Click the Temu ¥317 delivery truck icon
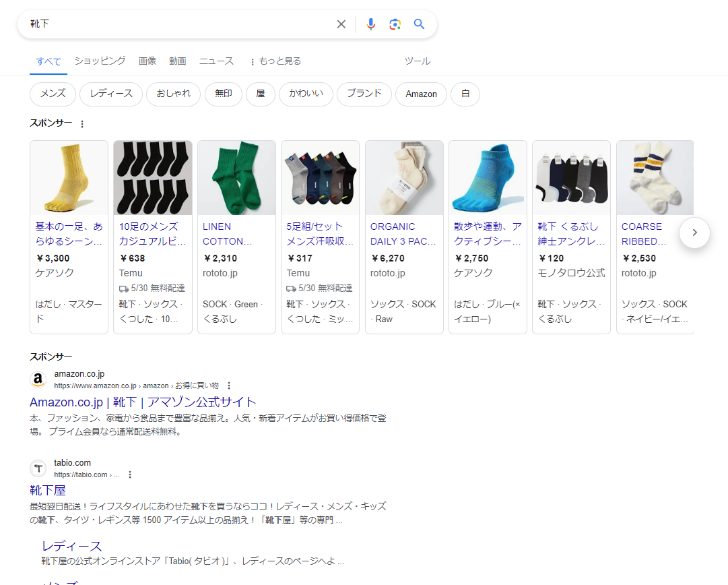The image size is (728, 585). [x=291, y=288]
